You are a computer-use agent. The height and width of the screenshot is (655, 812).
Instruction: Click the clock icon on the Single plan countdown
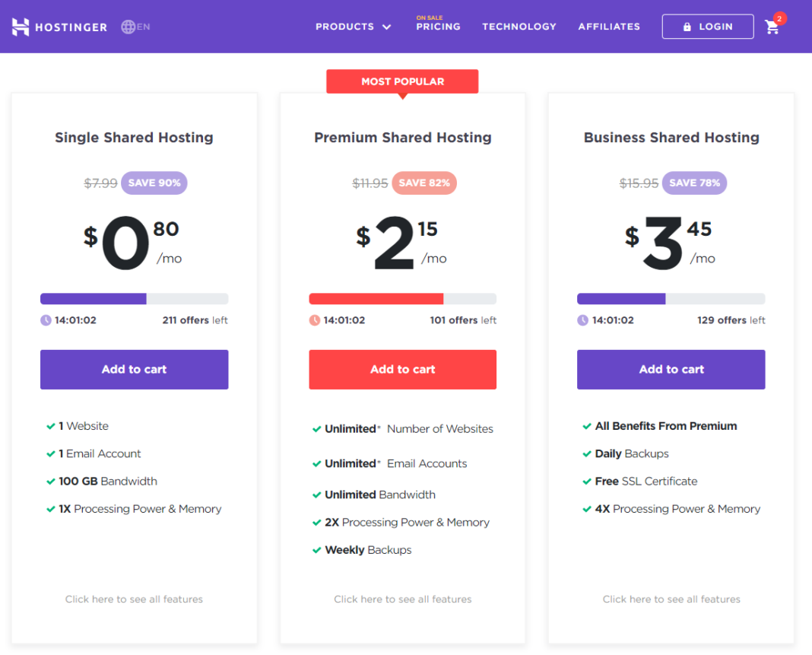pyautogui.click(x=45, y=320)
